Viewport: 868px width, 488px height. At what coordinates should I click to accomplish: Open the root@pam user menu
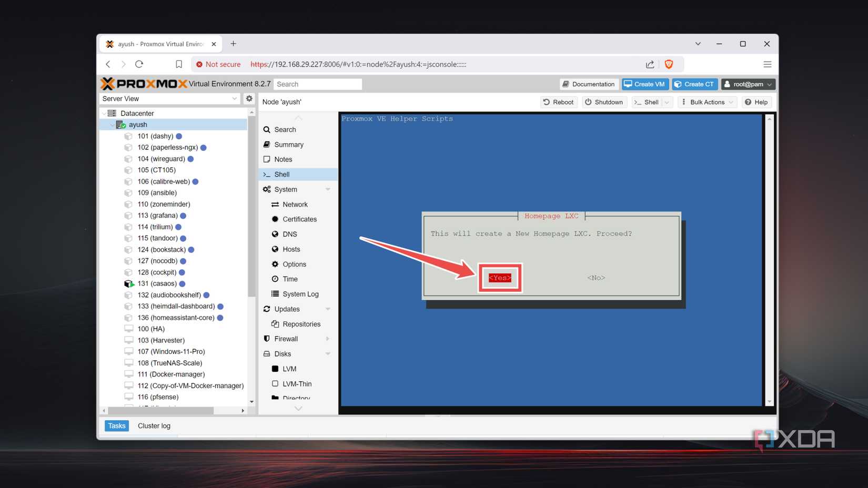pos(748,84)
